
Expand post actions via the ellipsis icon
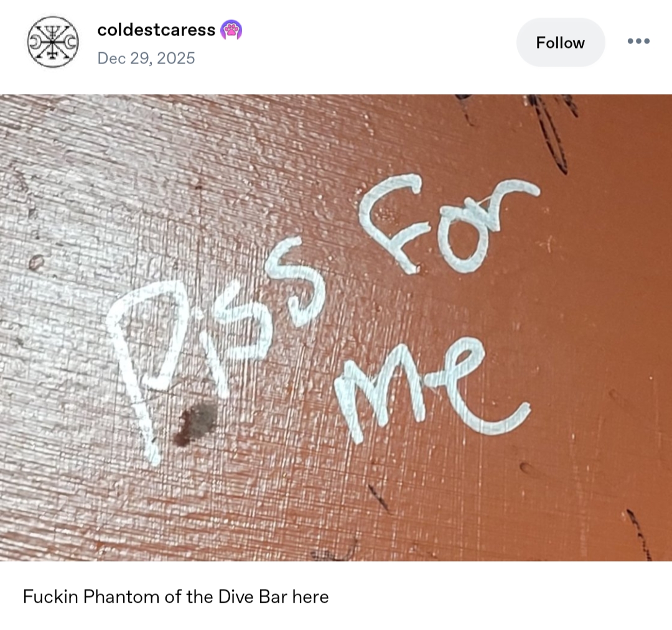(638, 41)
